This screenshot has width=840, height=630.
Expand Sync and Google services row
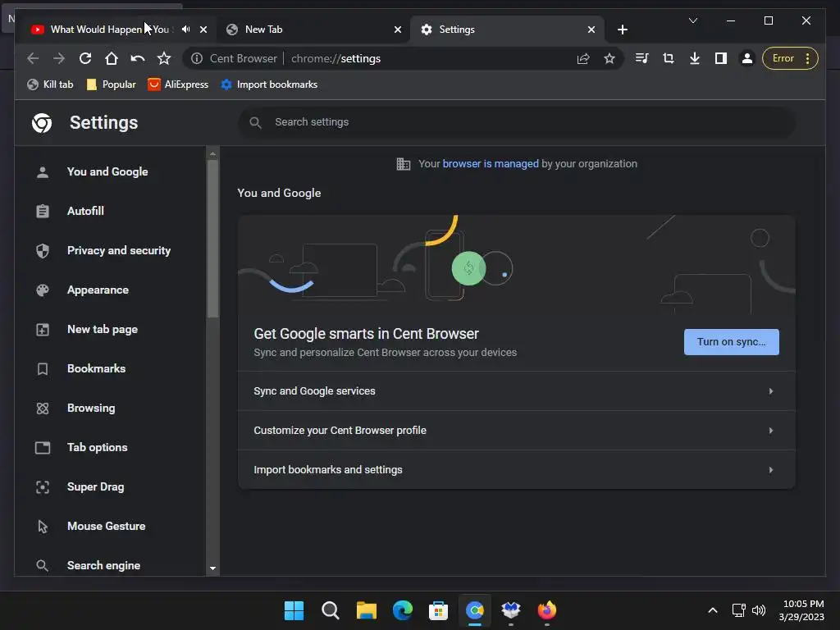click(x=517, y=391)
